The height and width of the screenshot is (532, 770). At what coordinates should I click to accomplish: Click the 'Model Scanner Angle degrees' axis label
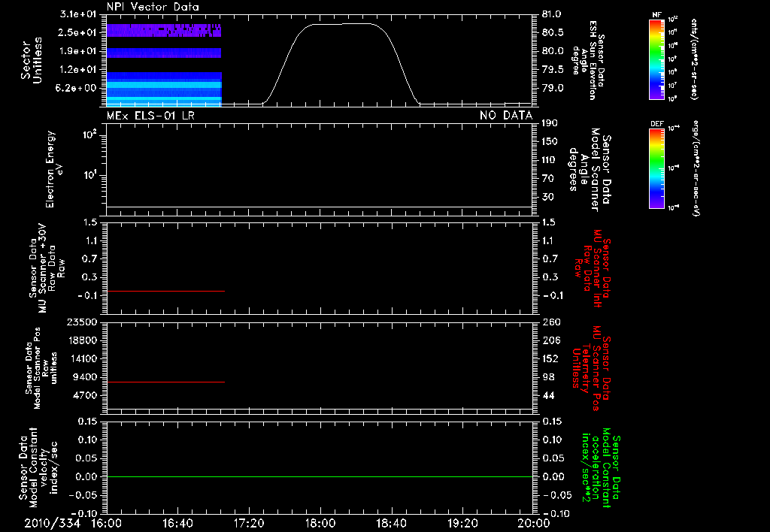590,170
